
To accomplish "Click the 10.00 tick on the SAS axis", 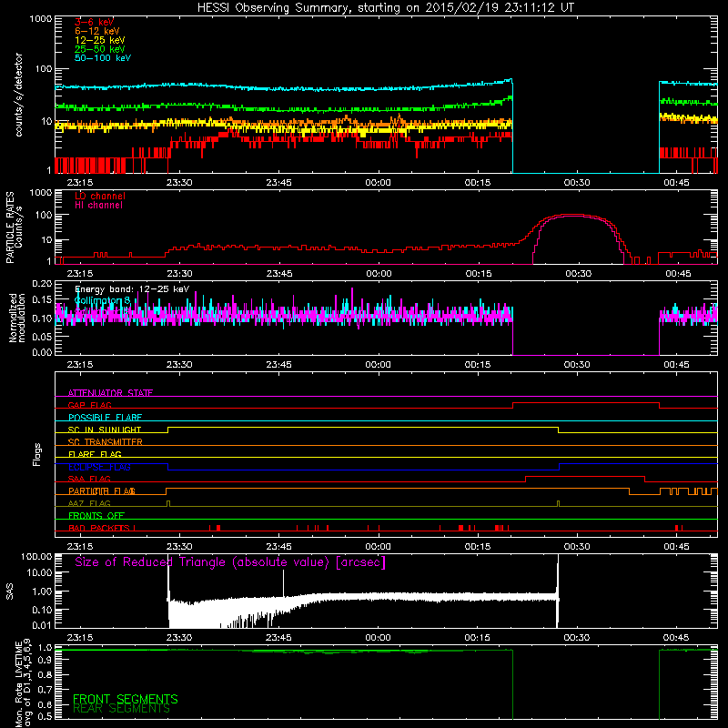I will point(39,572).
